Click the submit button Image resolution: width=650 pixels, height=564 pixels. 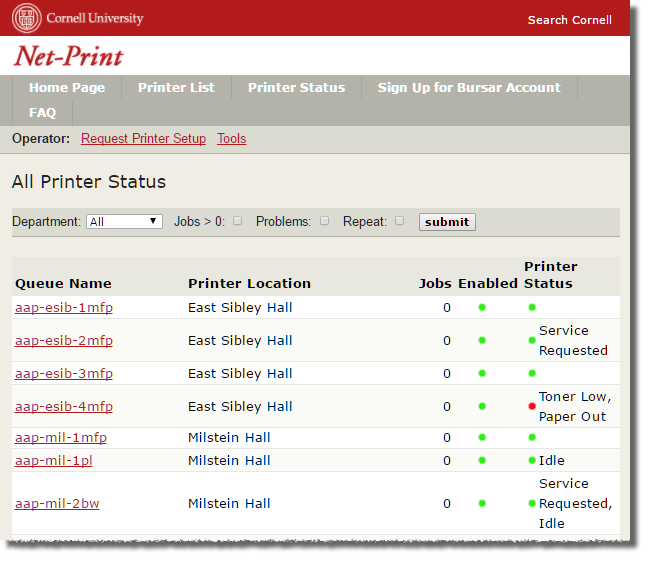447,222
